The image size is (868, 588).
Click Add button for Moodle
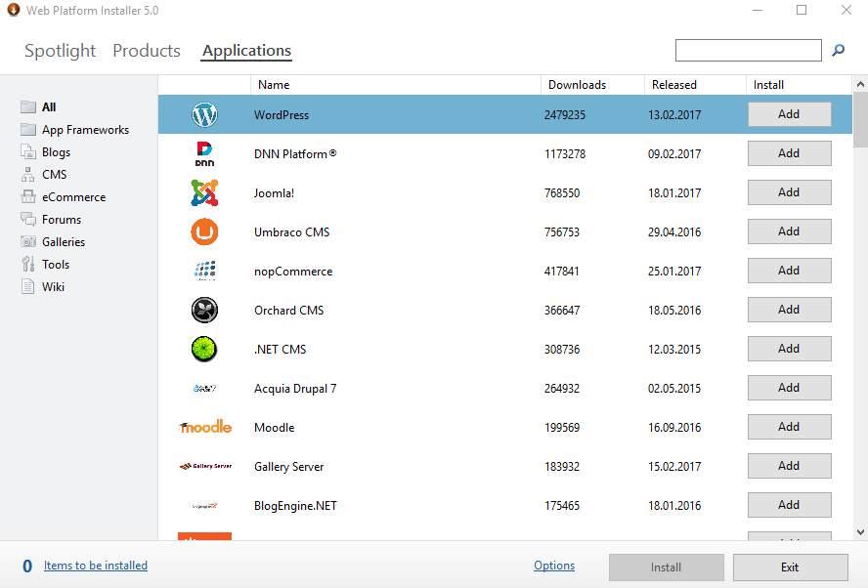coord(790,427)
